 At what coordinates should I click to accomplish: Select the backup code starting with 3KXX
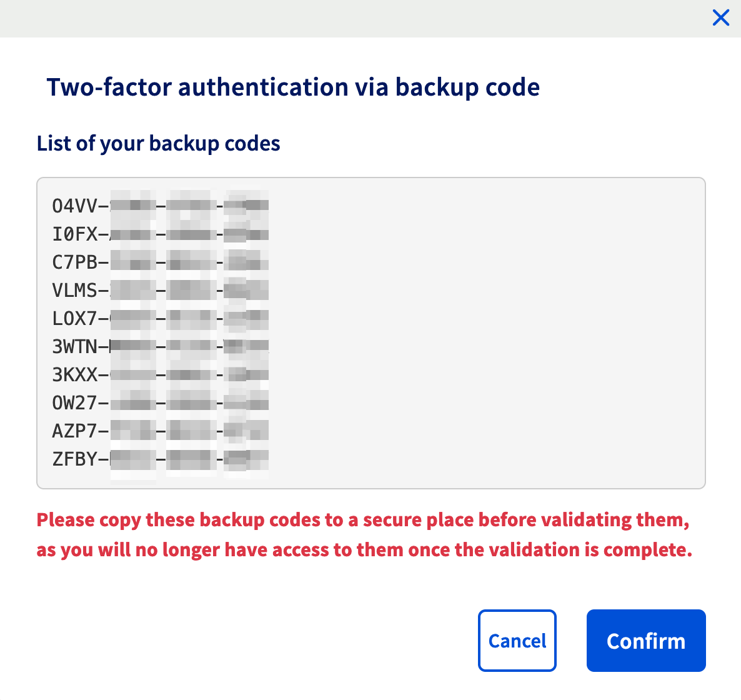click(160, 374)
